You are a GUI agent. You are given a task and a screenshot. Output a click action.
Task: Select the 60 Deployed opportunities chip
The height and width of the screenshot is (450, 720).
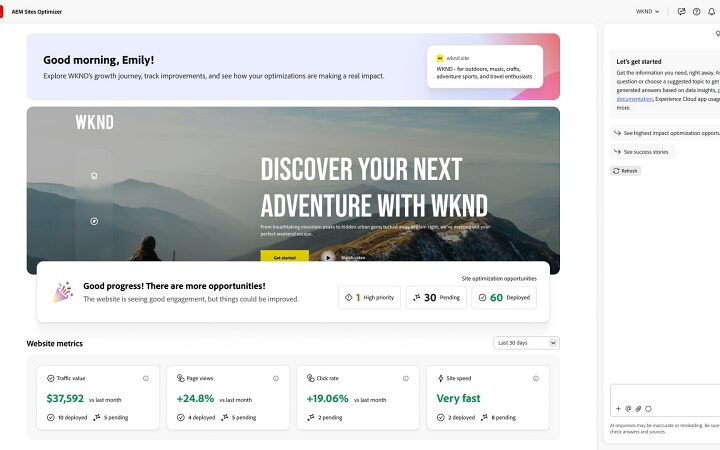tap(504, 298)
